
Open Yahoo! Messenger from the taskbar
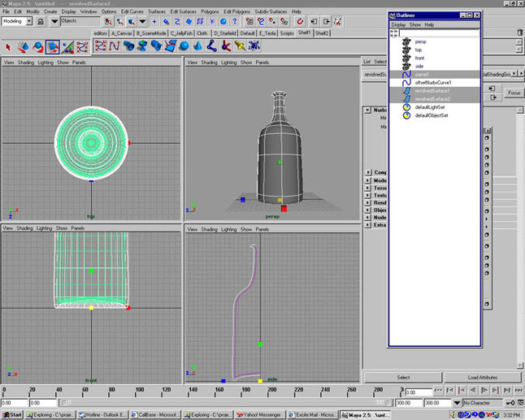tap(260, 414)
